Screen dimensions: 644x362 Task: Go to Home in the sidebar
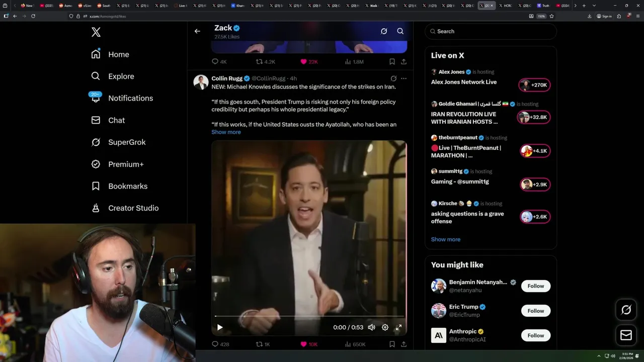(x=110, y=54)
